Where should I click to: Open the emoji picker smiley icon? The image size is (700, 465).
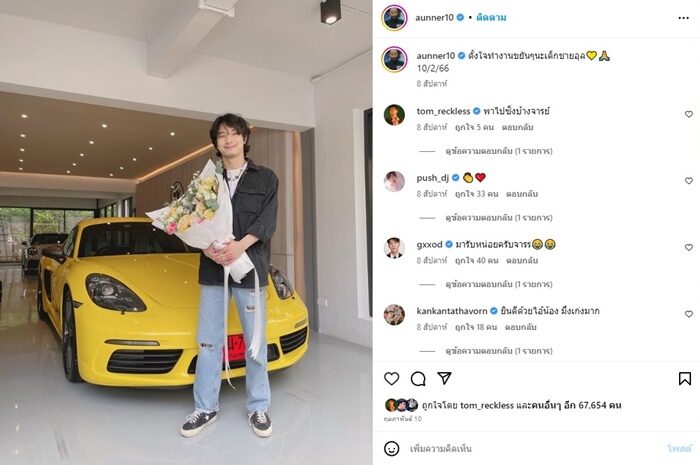(392, 448)
